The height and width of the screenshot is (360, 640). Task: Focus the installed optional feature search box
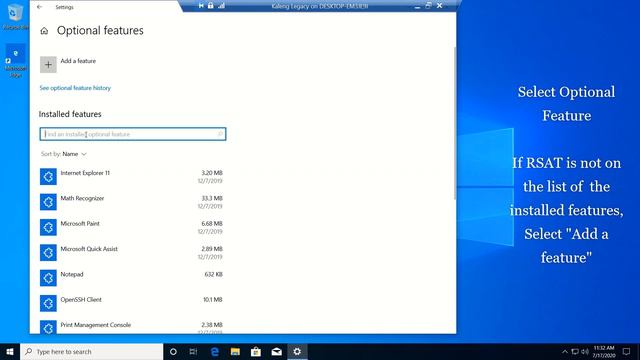(133, 134)
